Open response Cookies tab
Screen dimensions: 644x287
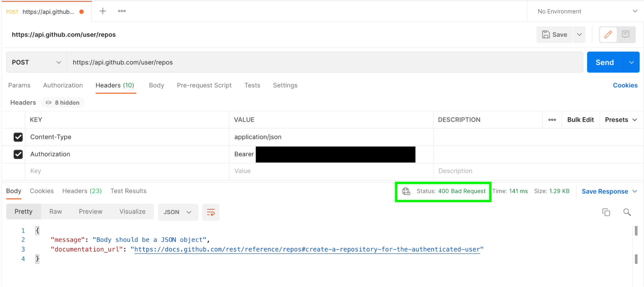[x=42, y=191]
